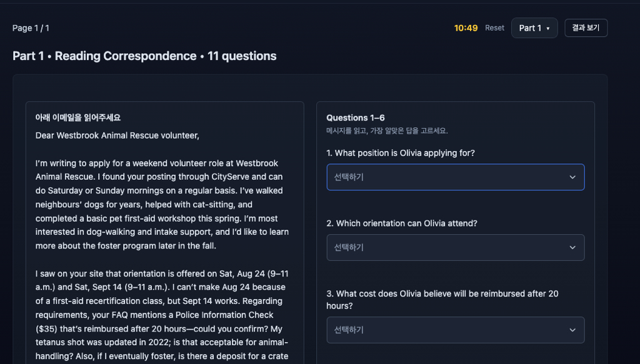This screenshot has width=640, height=364.
Task: Expand the Part 1 section selector
Action: 534,28
